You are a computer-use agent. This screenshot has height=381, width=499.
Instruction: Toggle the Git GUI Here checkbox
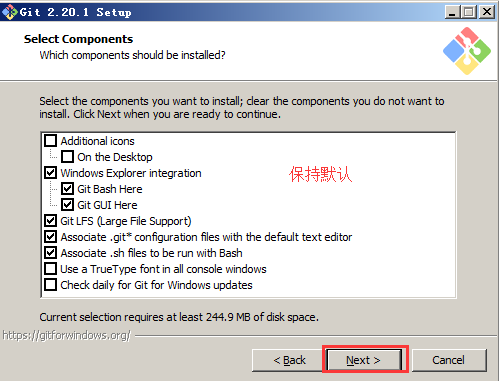(68, 205)
